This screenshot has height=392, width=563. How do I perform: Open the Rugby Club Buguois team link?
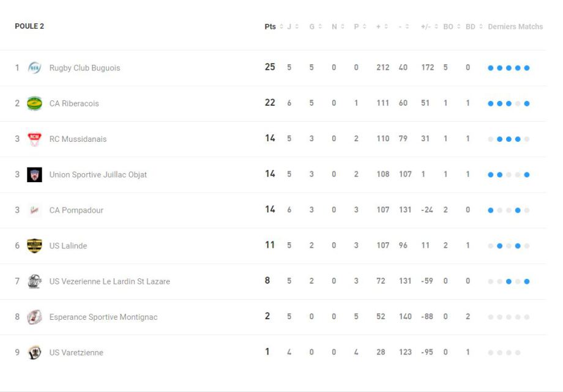click(84, 68)
